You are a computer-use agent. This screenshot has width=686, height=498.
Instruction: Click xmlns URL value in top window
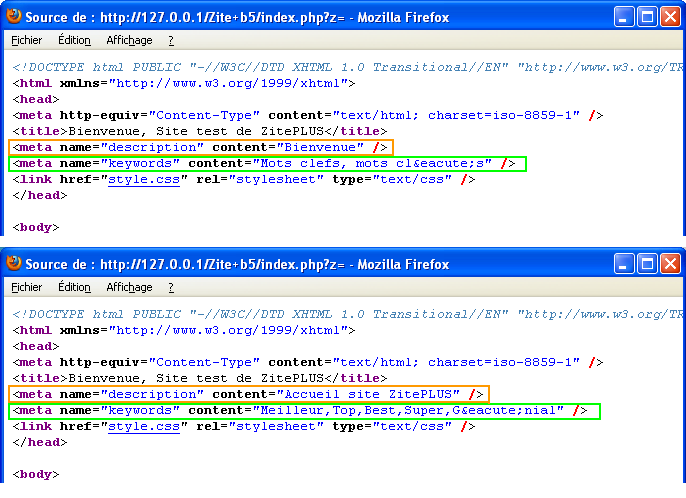pyautogui.click(x=228, y=83)
